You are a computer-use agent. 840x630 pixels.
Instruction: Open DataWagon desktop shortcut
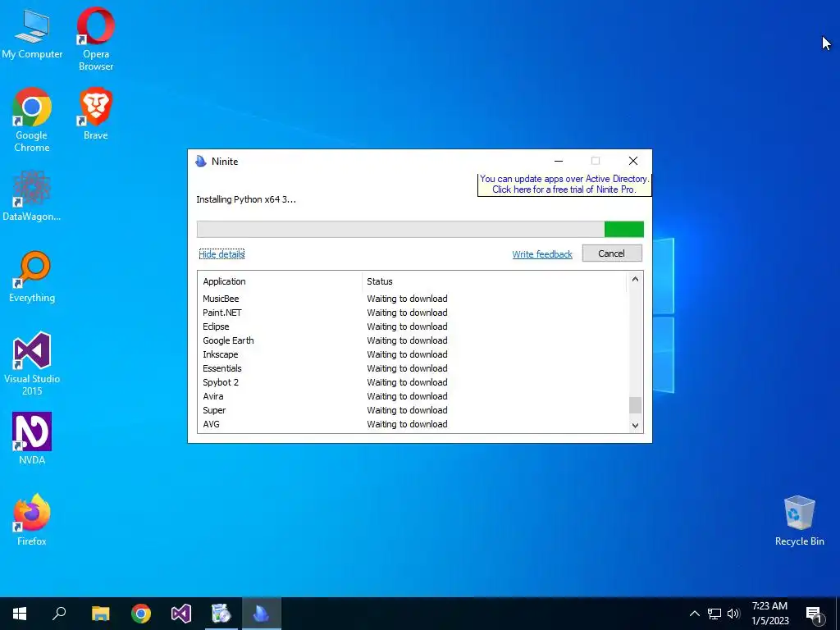click(x=32, y=195)
